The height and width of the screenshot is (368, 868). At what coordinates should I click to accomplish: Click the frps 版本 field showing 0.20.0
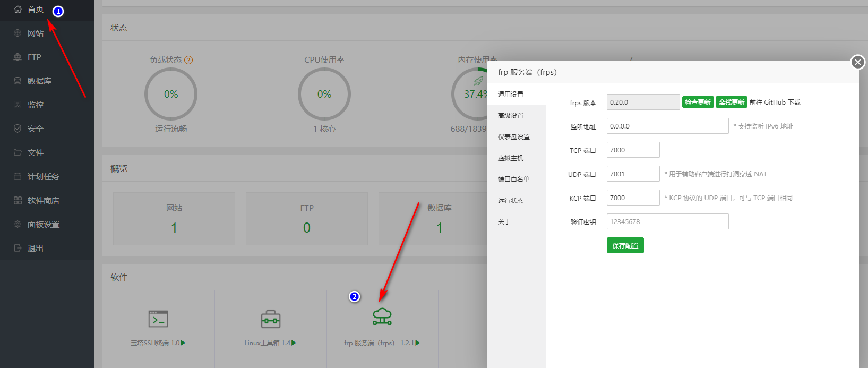tap(643, 102)
